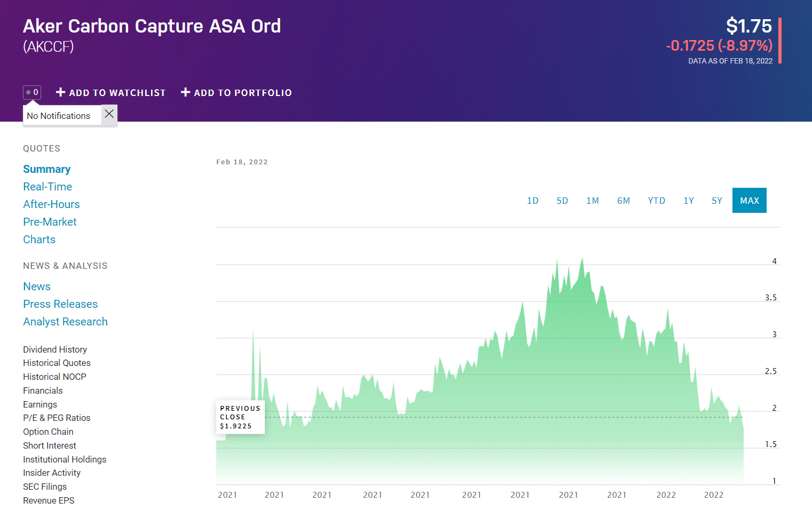This screenshot has width=812, height=518.
Task: Select the 5D chart range
Action: coord(562,201)
